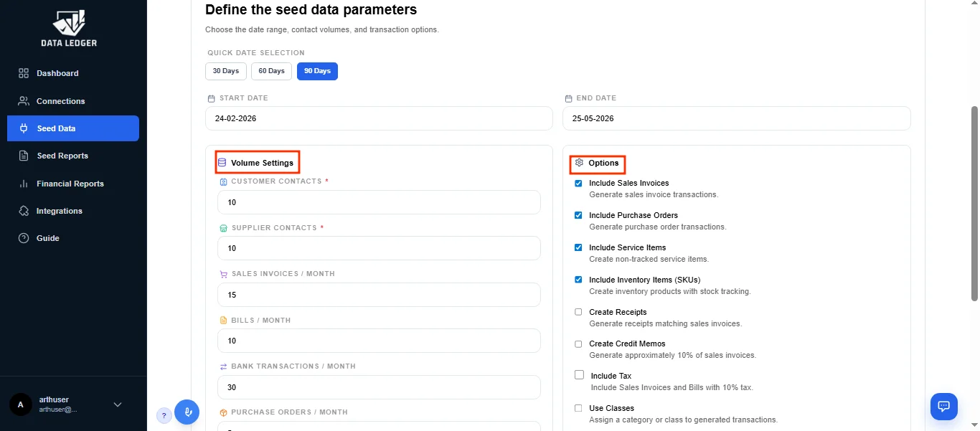Image resolution: width=980 pixels, height=431 pixels.
Task: Click the Bank Transactions arrows icon
Action: (x=223, y=366)
